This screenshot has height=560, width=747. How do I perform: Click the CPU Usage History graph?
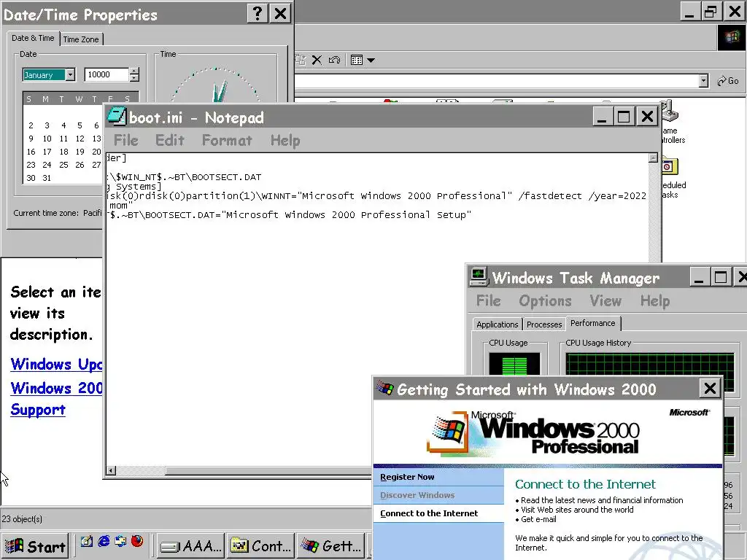(x=650, y=365)
